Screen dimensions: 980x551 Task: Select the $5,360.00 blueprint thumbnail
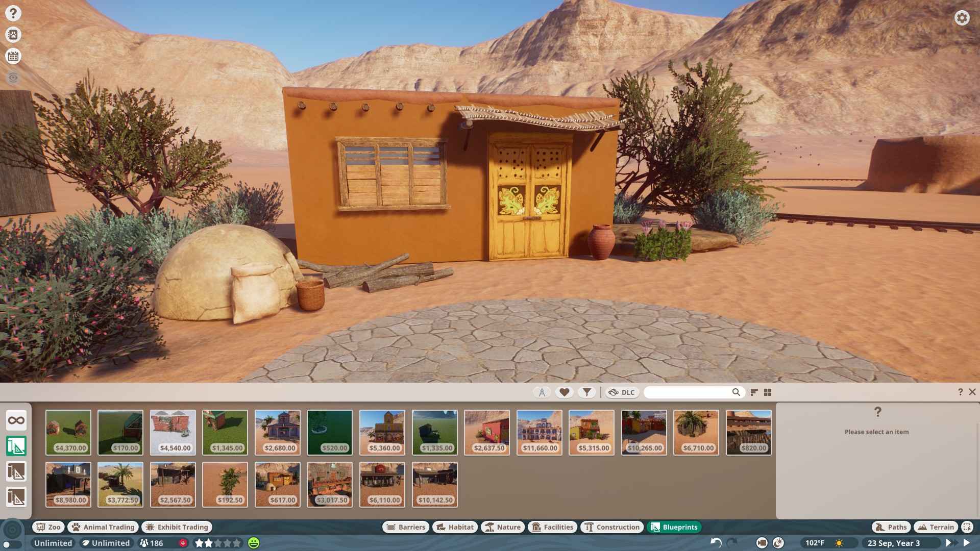pyautogui.click(x=382, y=433)
